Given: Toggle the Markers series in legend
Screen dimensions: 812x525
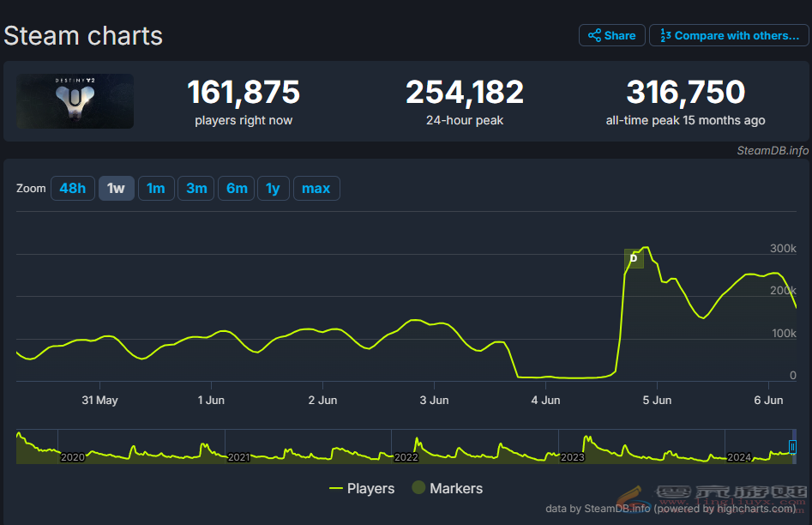Looking at the screenshot, I should 447,488.
